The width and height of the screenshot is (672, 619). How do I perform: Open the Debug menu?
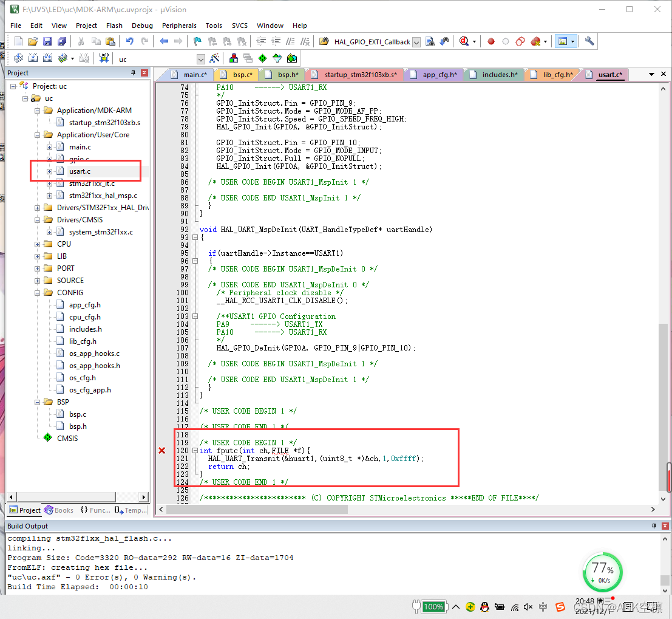tap(142, 26)
